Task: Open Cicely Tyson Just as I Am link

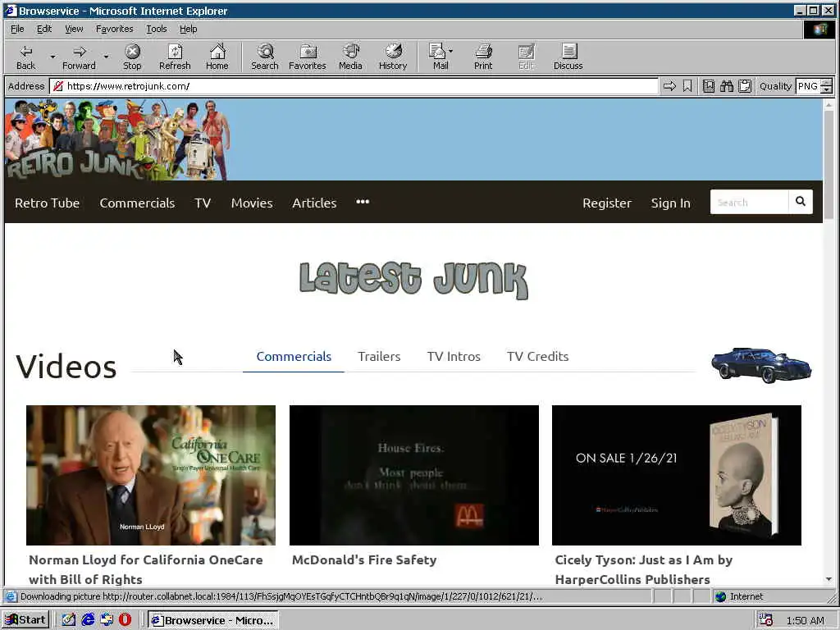Action: coord(644,569)
